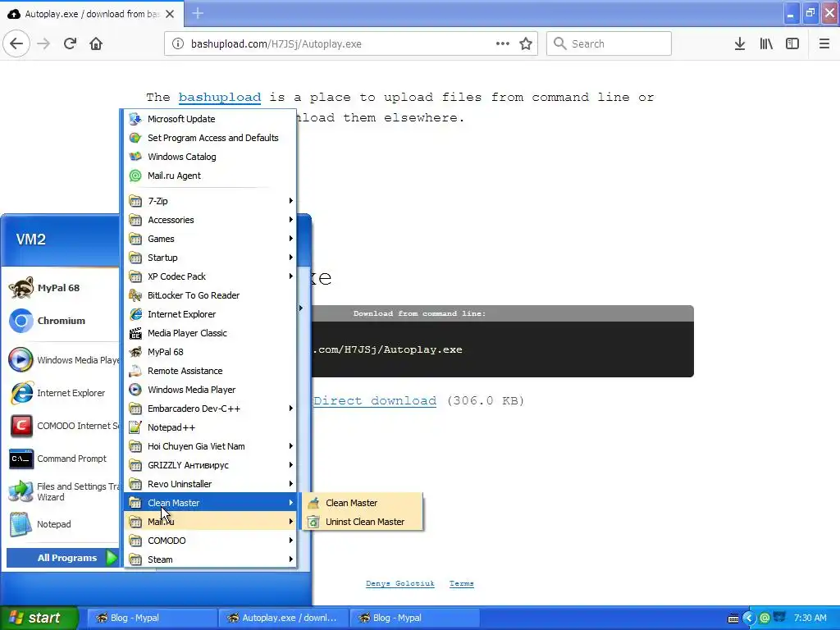Screen dimensions: 840x630
Task: Open Remote Assistance
Action: point(210,371)
